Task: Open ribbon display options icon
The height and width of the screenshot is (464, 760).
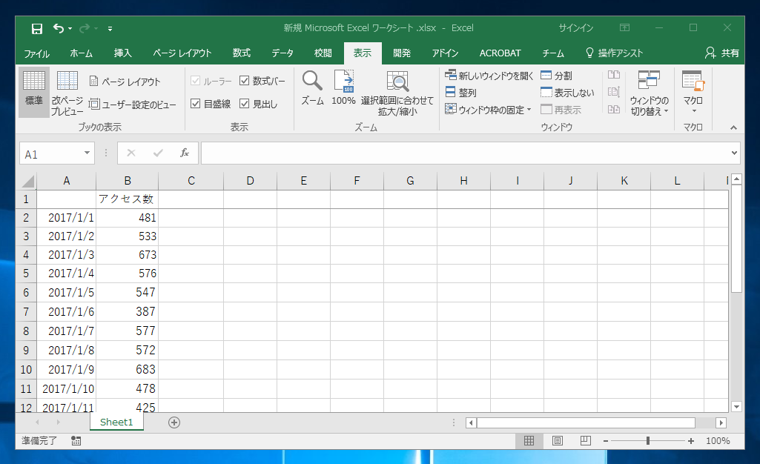Action: tap(625, 28)
